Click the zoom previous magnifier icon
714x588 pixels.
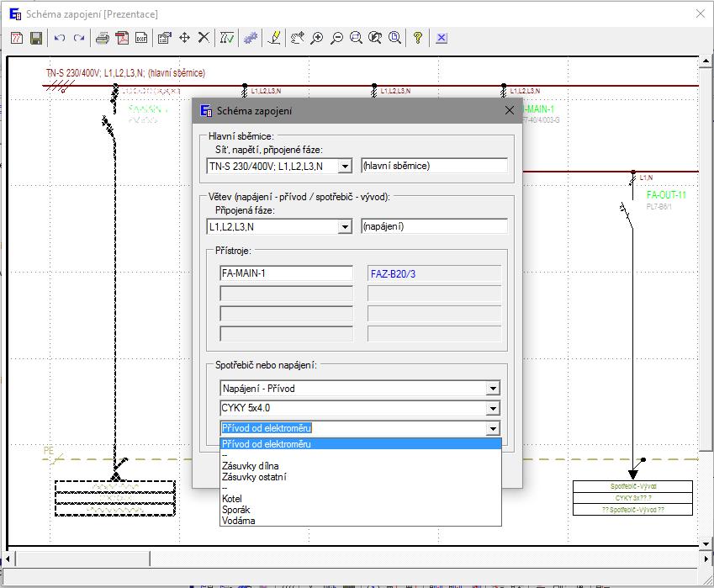[375, 38]
